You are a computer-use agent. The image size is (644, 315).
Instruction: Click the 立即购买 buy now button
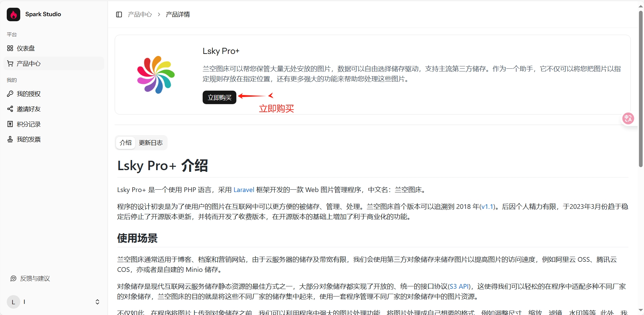click(x=219, y=97)
